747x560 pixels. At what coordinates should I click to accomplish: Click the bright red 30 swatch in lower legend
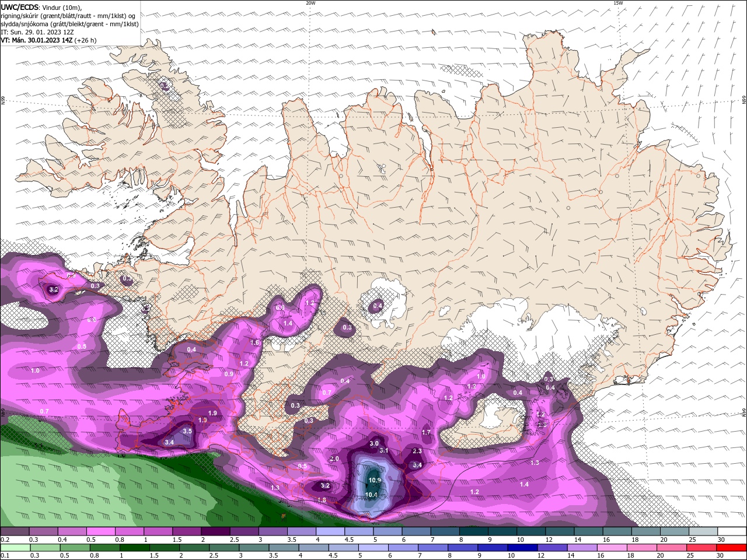click(x=732, y=548)
